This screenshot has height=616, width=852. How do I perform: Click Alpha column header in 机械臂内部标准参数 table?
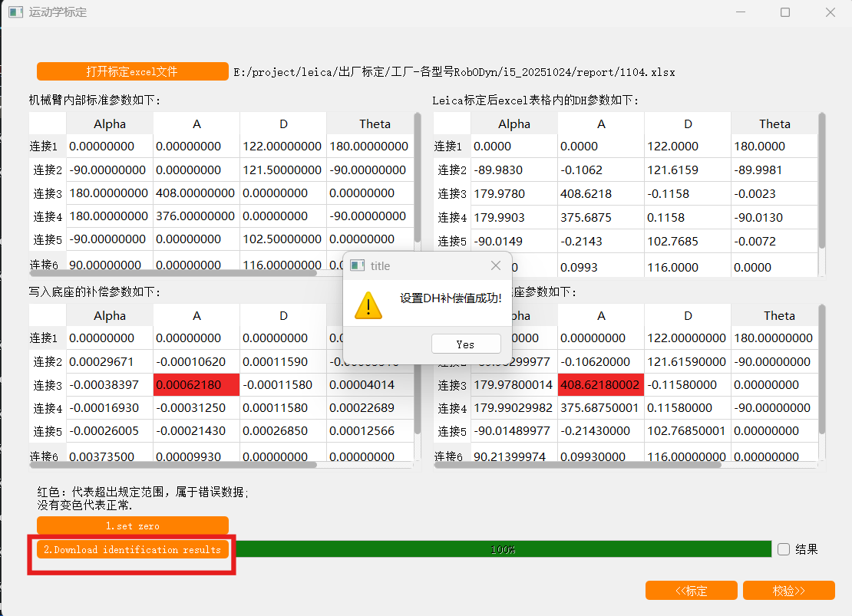110,124
